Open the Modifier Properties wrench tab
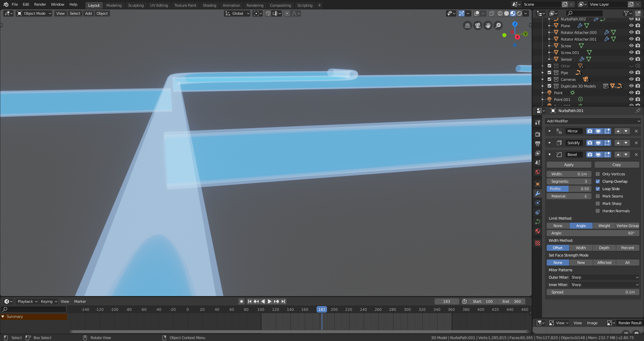The width and height of the screenshot is (644, 341). point(538,193)
